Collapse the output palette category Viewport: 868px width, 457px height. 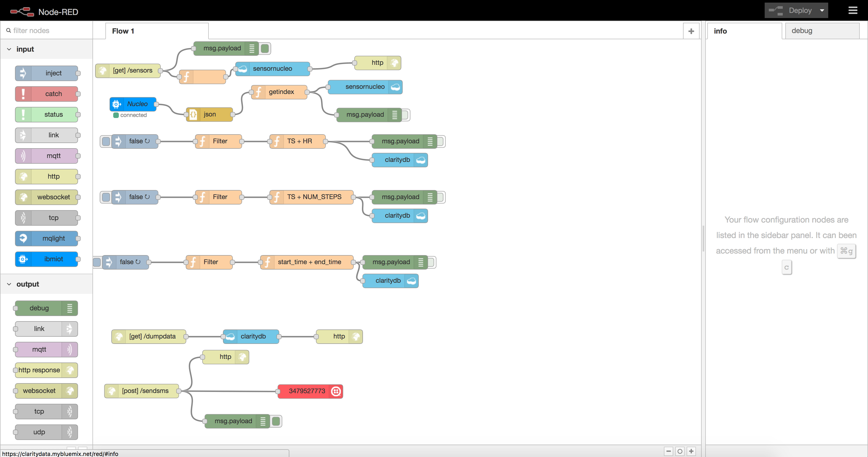[9, 284]
